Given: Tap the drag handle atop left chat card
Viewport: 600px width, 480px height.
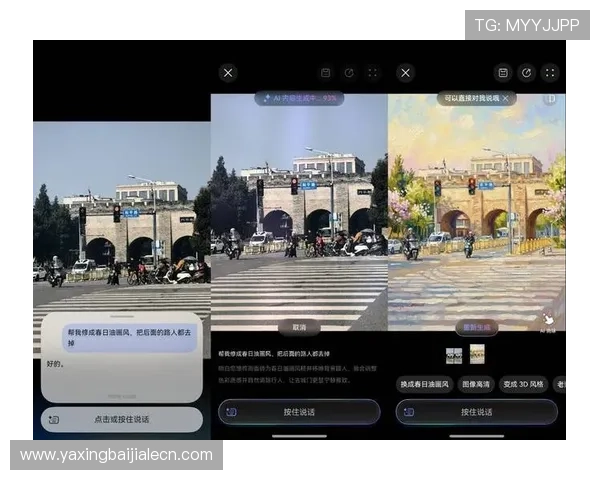Looking at the screenshot, I should (122, 317).
